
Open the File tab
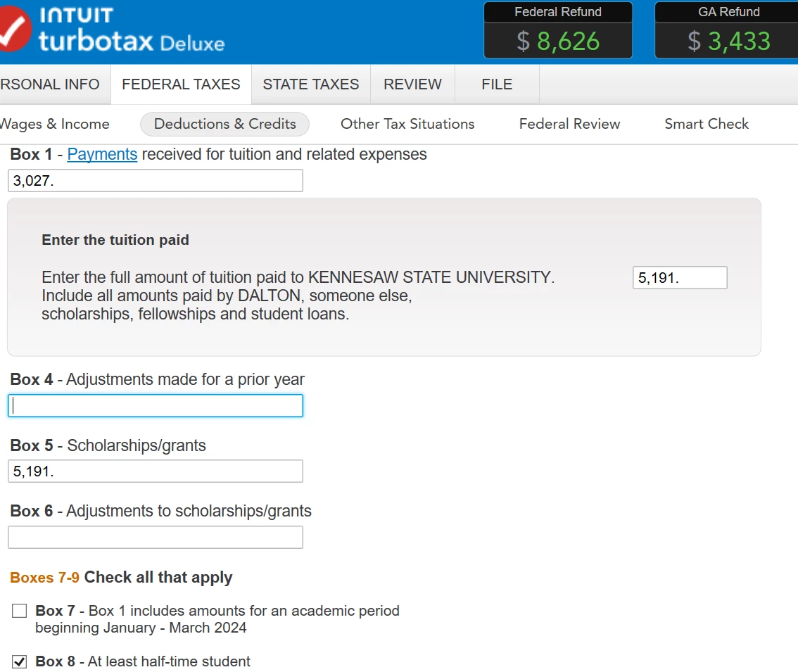tap(497, 84)
